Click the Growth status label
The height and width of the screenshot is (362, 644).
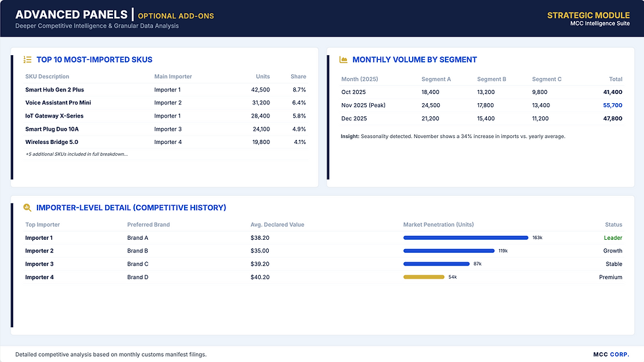tap(612, 251)
